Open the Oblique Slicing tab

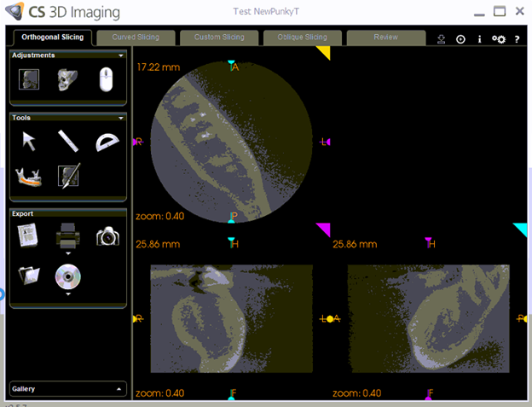pos(301,38)
